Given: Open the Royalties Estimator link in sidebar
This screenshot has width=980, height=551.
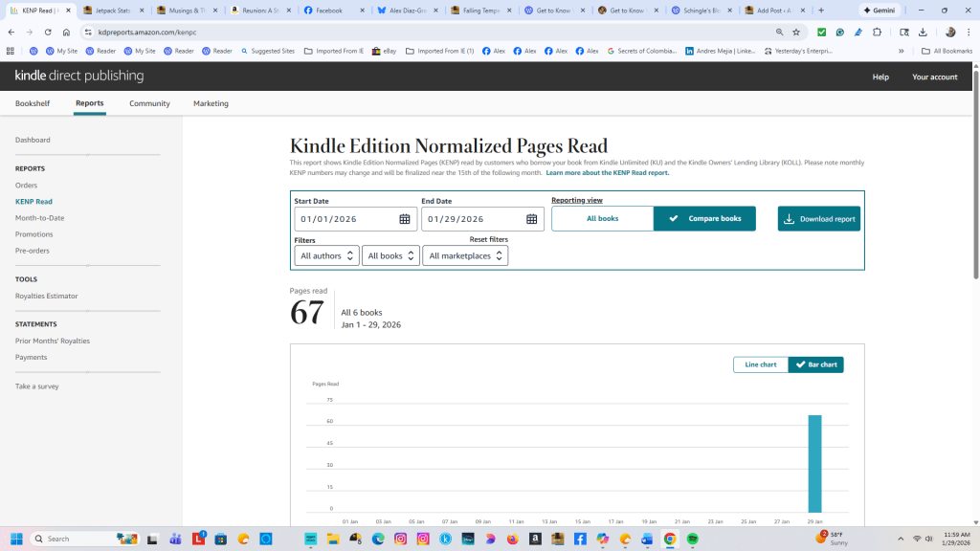Looking at the screenshot, I should pos(47,297).
